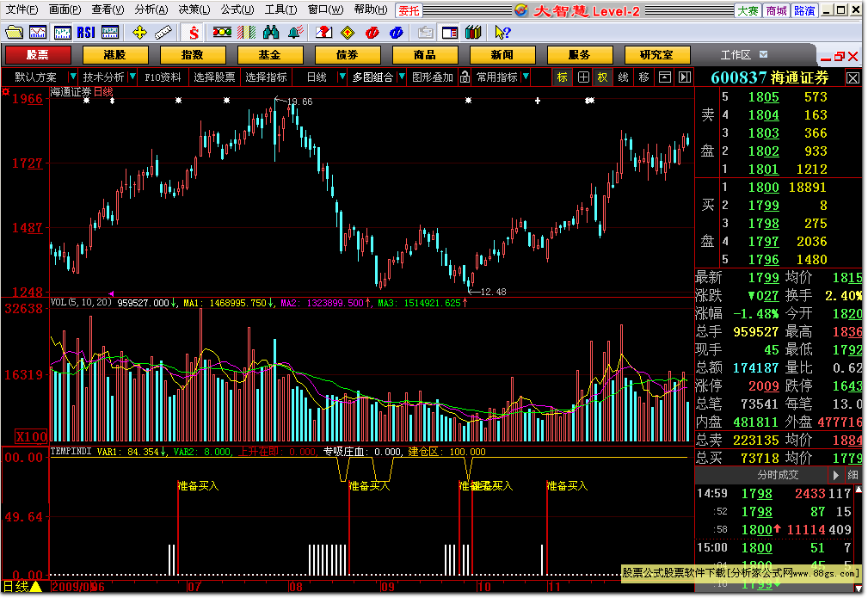The width and height of the screenshot is (868, 598).
Task: Click the four-way yellow move arrows icon
Action: point(139,33)
